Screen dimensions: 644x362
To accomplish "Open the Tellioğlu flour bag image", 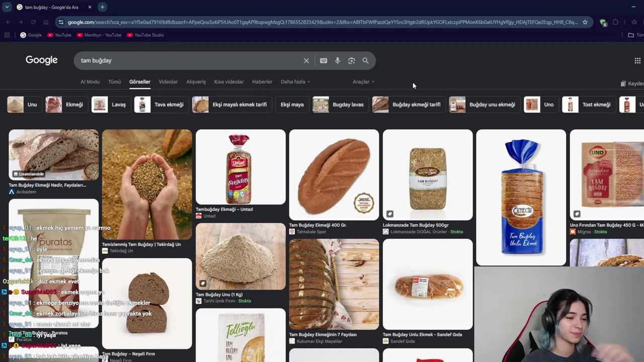I will (240, 335).
